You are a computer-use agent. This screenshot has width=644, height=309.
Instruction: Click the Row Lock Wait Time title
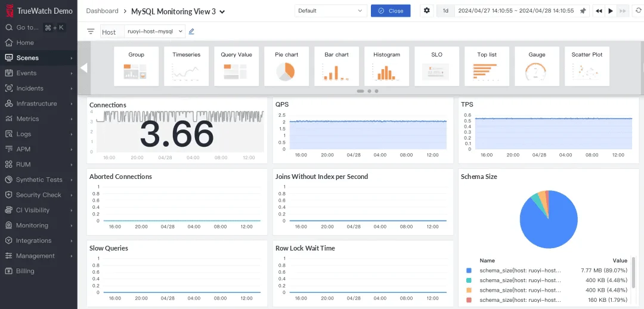click(305, 248)
